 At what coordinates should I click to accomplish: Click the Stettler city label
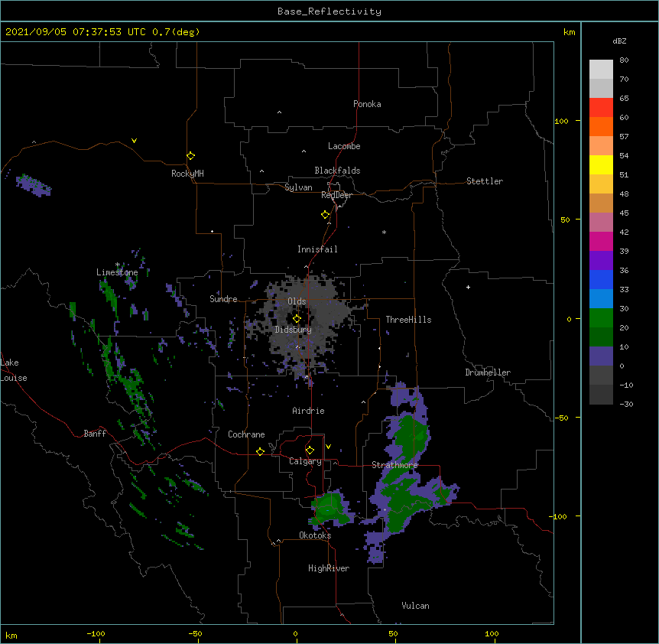[x=484, y=181]
